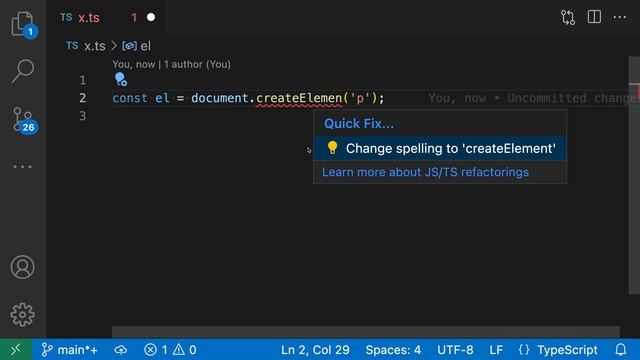Image resolution: width=640 pixels, height=360 pixels.
Task: Click Ln 2, Col 29 cursor position
Action: tap(315, 350)
